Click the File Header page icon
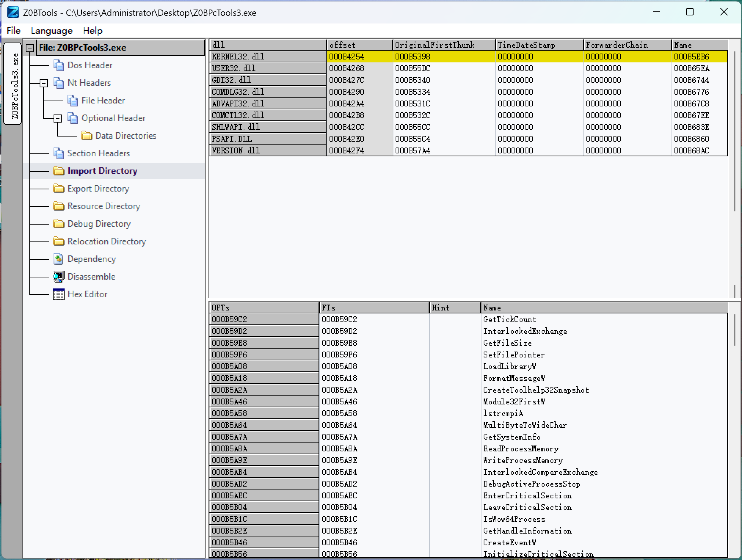This screenshot has height=560, width=742. click(x=73, y=101)
